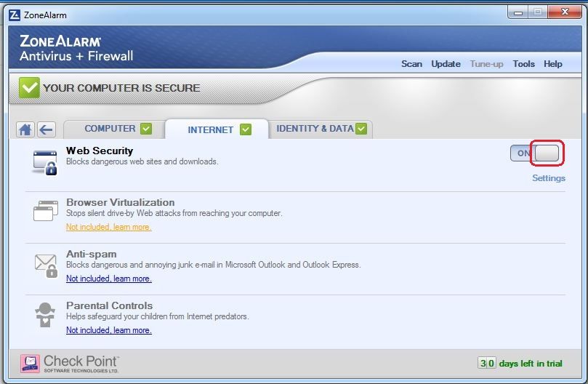588x384 pixels.
Task: Click the Browser Virtualization windows icon
Action: coord(45,210)
